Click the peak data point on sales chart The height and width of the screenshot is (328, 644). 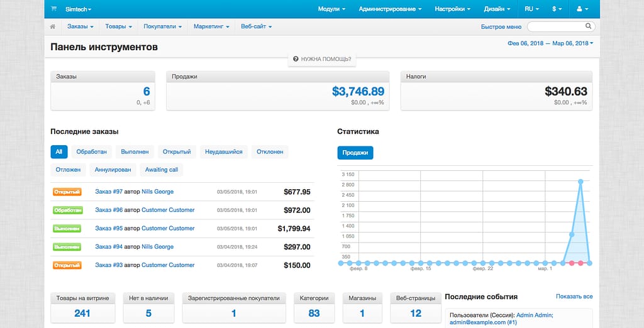tap(580, 182)
